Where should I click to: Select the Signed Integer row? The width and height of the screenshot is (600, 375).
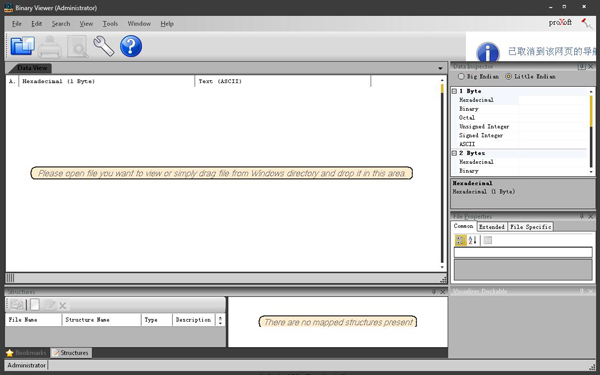522,135
